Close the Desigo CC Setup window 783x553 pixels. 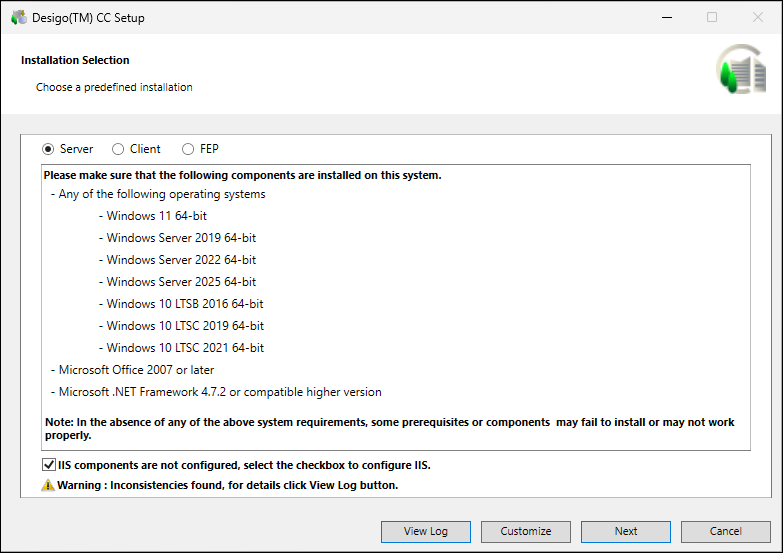coord(757,17)
